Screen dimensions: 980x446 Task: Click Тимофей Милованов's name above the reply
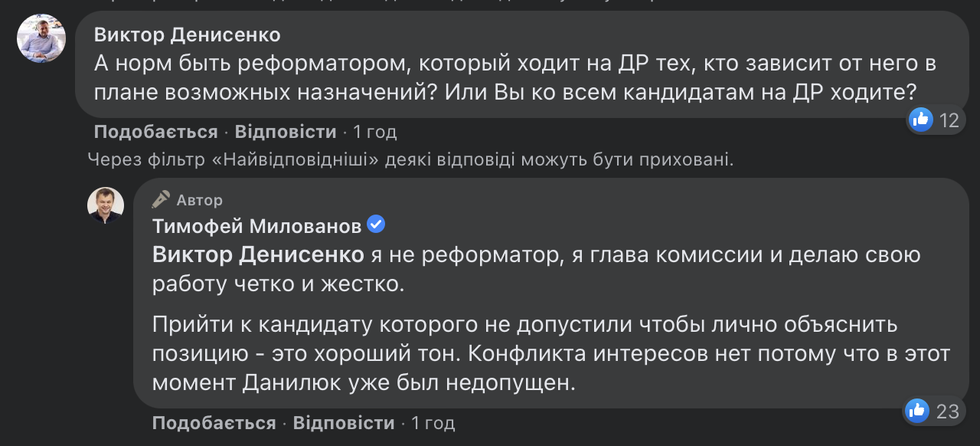[256, 225]
